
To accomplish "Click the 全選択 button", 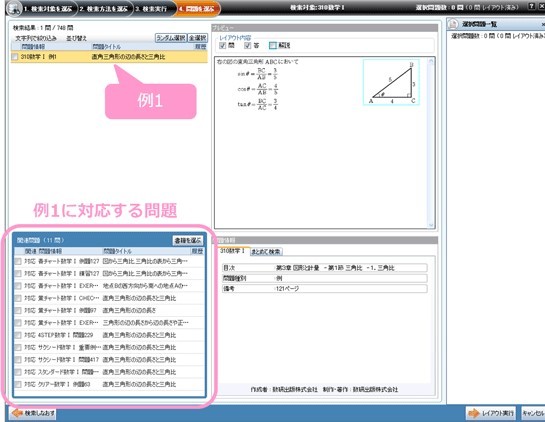I will pyautogui.click(x=197, y=38).
